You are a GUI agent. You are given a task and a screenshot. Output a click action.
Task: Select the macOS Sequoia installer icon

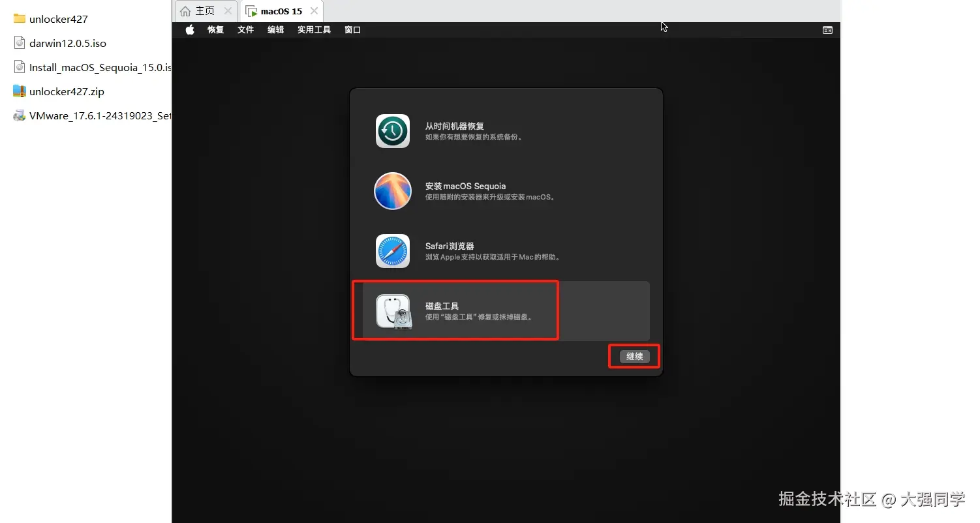tap(393, 191)
